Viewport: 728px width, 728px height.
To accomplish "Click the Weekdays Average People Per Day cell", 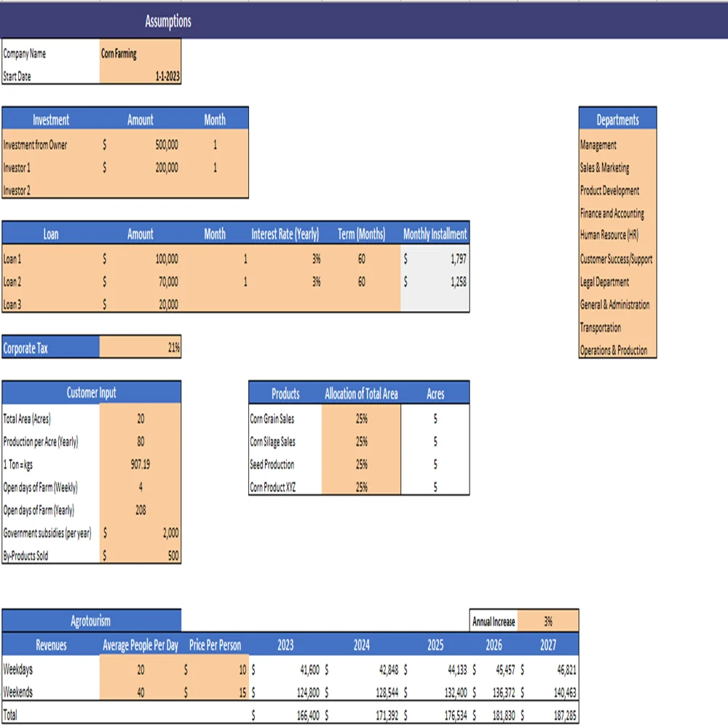I will coord(140,670).
